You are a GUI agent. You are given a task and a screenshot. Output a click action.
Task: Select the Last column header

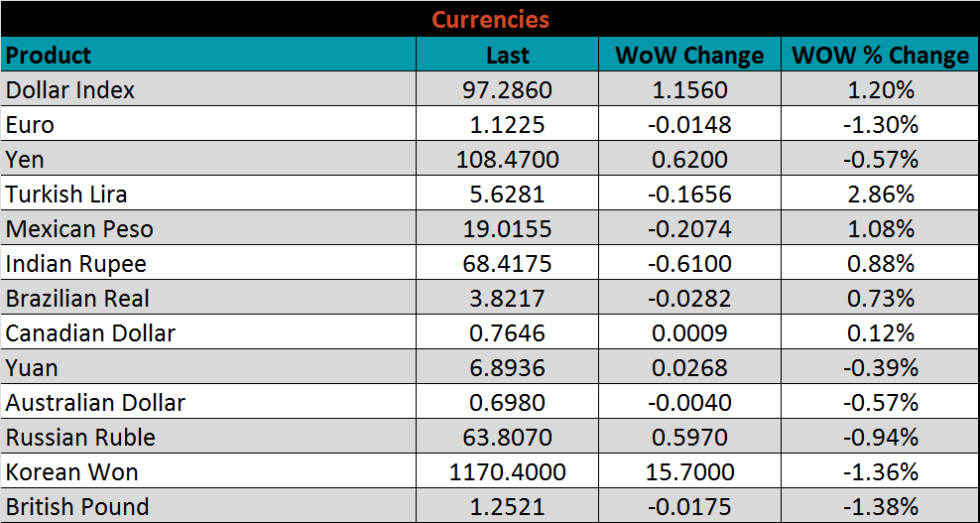507,56
